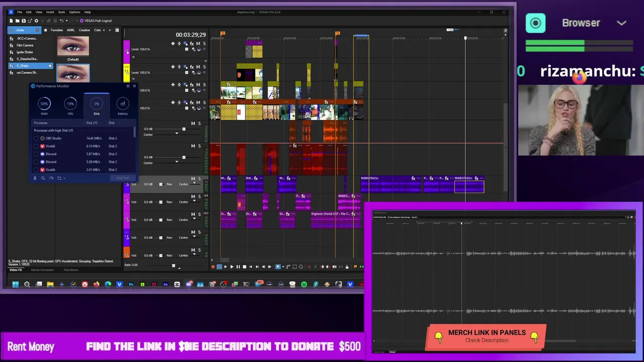Switch to RAM tab in Performance Monitor
This screenshot has width=644, height=362.
coord(44,106)
